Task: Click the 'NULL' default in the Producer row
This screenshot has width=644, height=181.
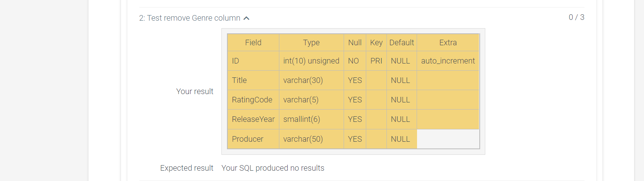Action: [402, 139]
